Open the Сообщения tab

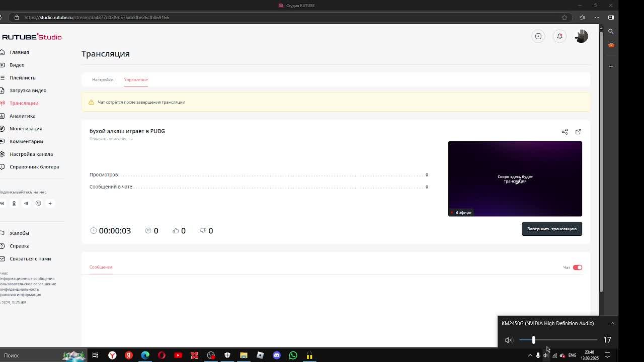coord(101,267)
